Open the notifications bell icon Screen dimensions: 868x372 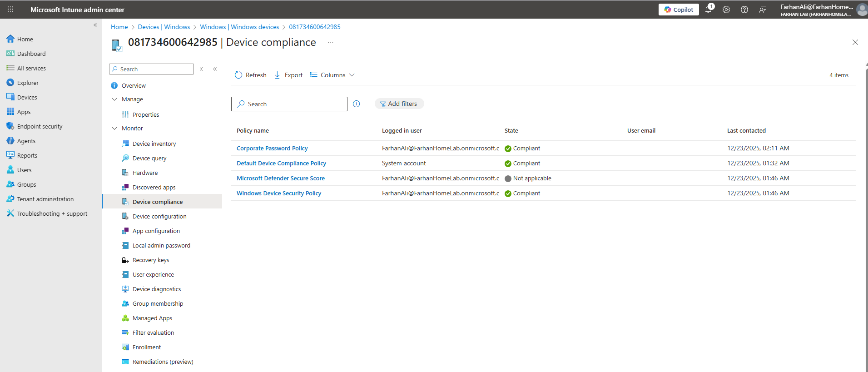coord(708,10)
